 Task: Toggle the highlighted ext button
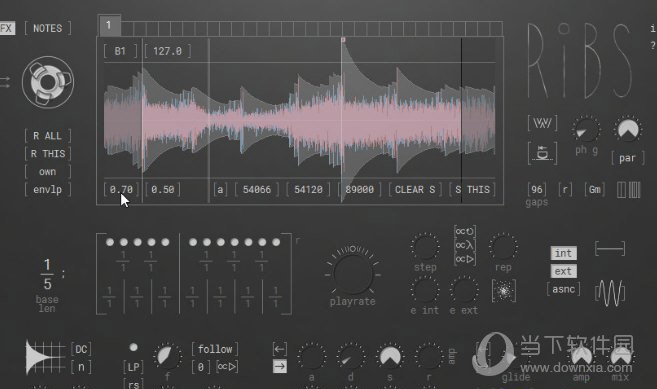click(564, 271)
